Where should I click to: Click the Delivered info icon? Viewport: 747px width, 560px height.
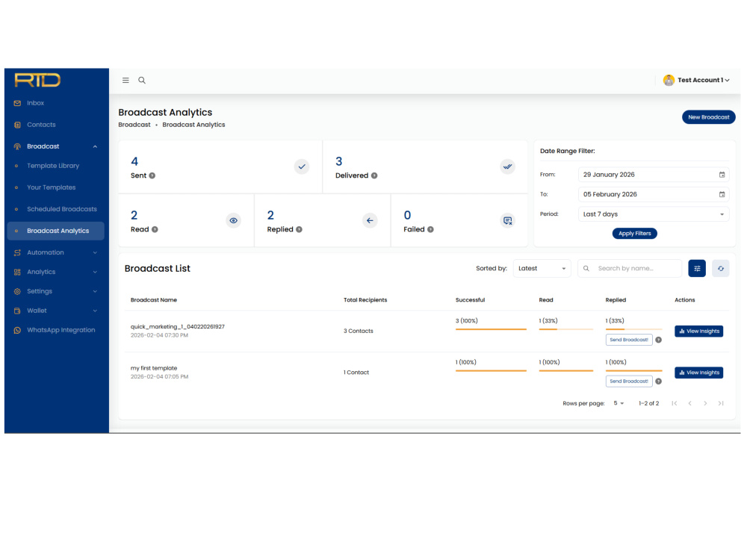[374, 175]
